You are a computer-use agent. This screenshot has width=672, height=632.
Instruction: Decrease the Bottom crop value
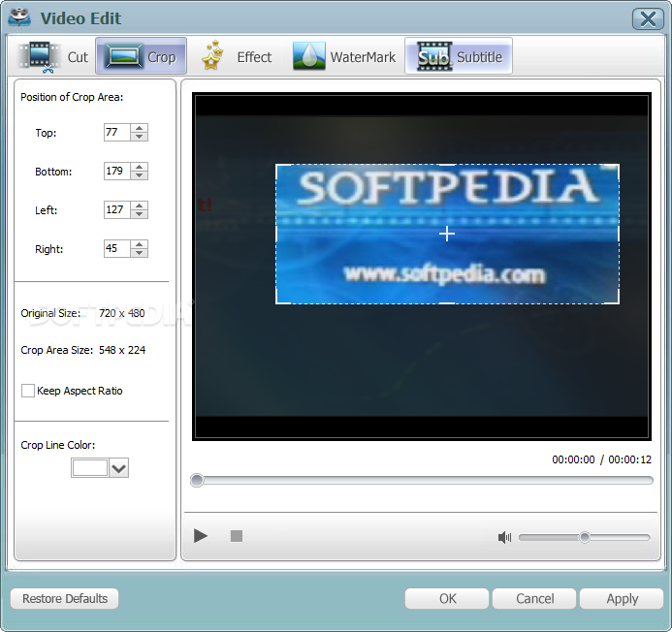pyautogui.click(x=140, y=175)
